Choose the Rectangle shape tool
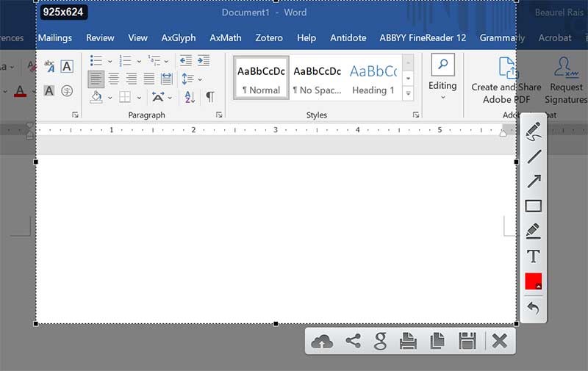 534,206
